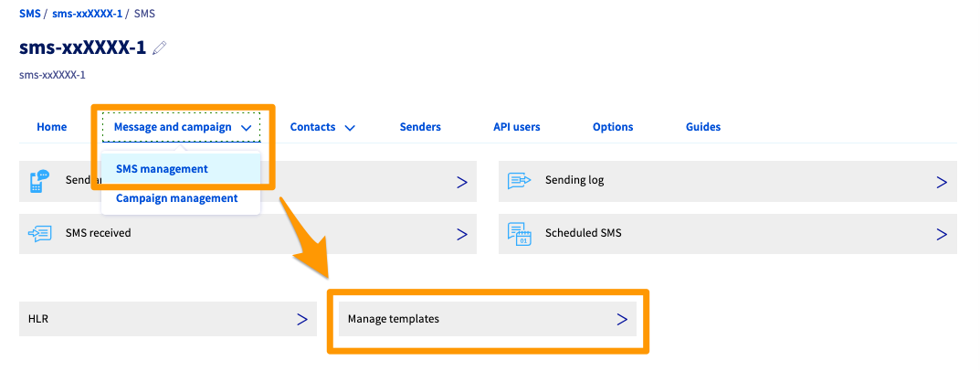Click the phone icon on Send SMS tile
This screenshot has height=371, width=980.
(39, 181)
